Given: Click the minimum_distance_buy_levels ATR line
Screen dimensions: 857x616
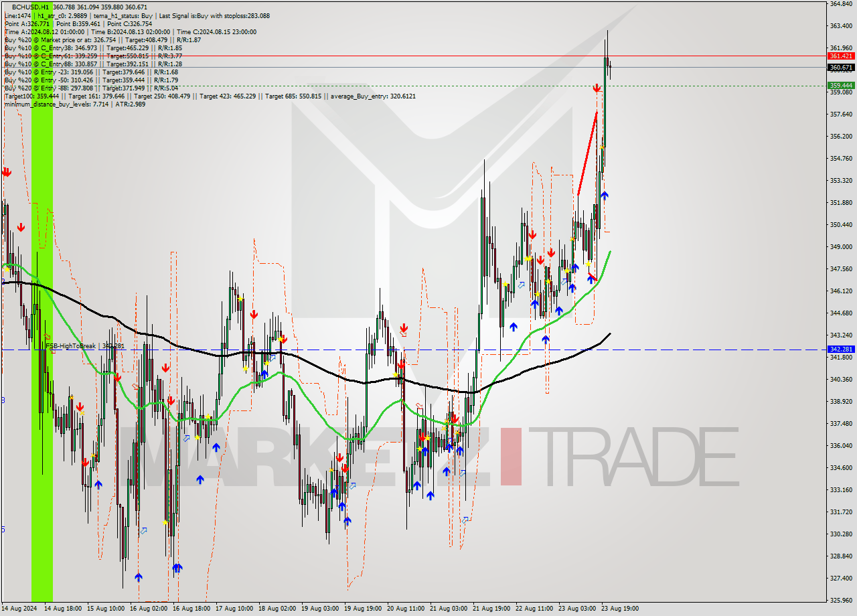Looking at the screenshot, I should coord(74,104).
